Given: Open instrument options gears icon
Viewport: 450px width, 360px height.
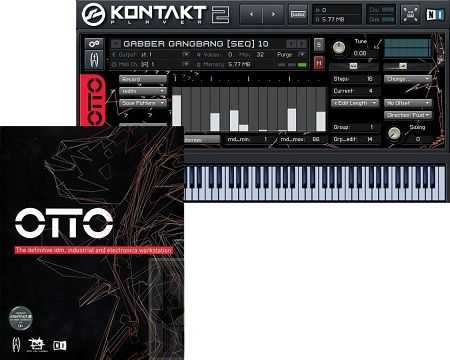Looking at the screenshot, I should [94, 44].
